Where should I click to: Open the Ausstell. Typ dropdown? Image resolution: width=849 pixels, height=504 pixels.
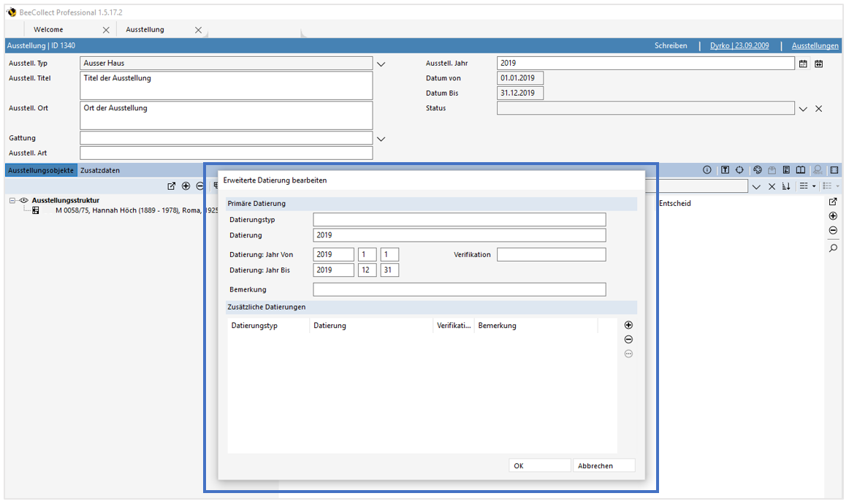pos(381,64)
